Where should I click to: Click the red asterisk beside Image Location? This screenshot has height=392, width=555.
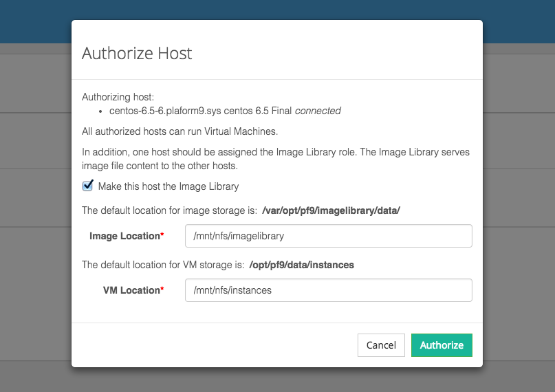(162, 235)
